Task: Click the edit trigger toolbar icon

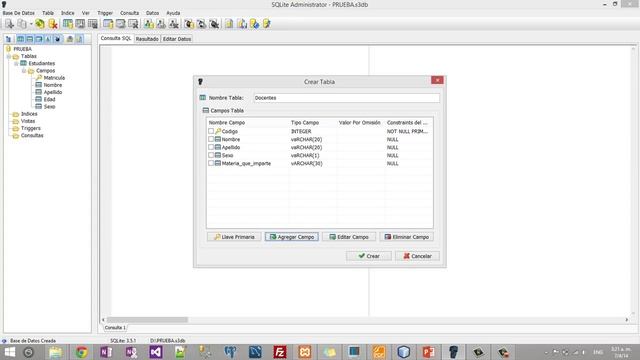Action: point(201,24)
